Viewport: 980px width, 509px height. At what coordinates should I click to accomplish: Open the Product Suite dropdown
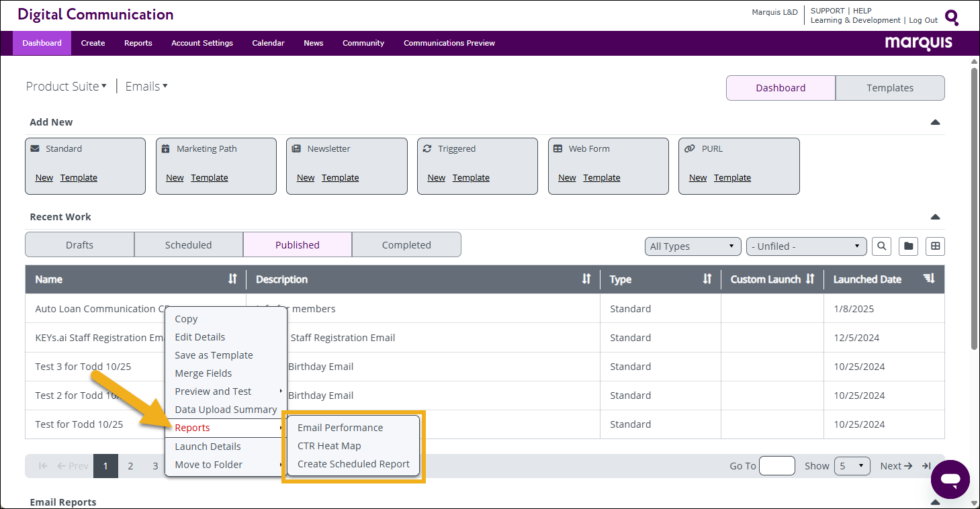coord(66,87)
